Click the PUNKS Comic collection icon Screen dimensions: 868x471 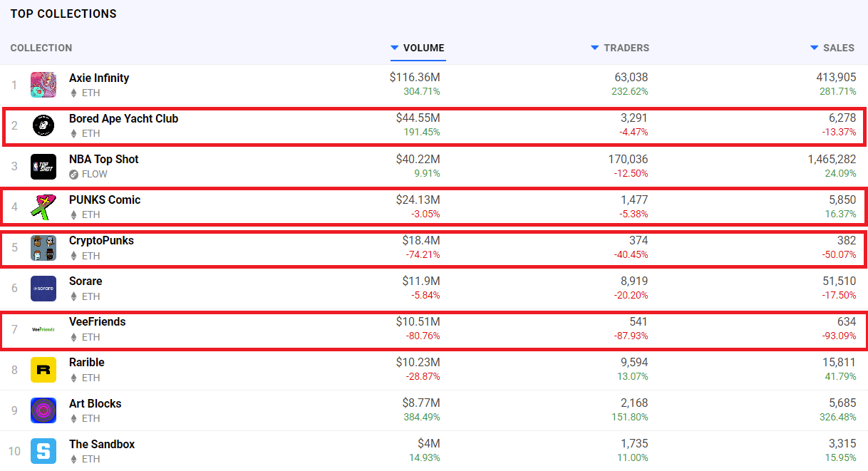43,207
